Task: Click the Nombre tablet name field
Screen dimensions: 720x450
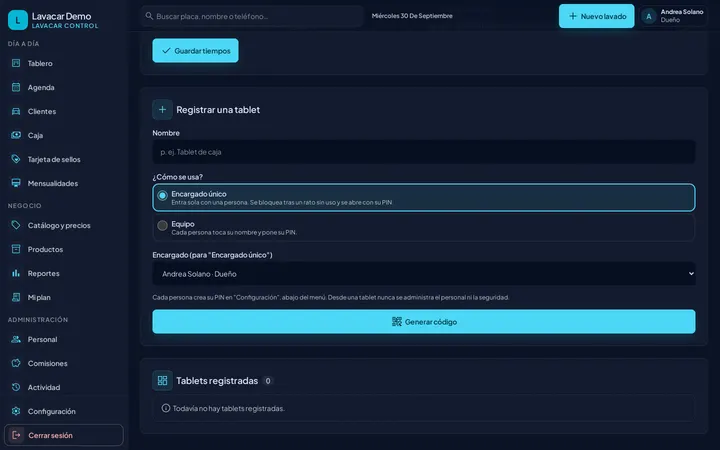Action: point(424,152)
